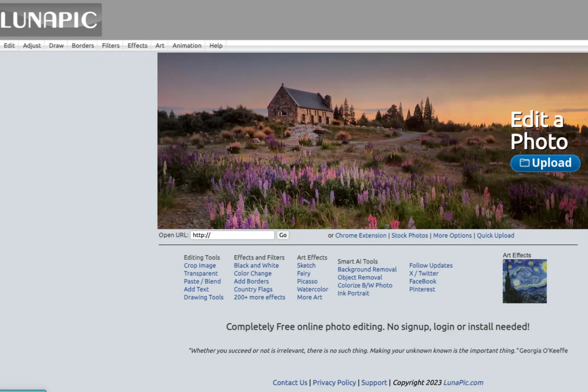This screenshot has height=392, width=588.
Task: Open the Draw menu
Action: pyautogui.click(x=56, y=46)
